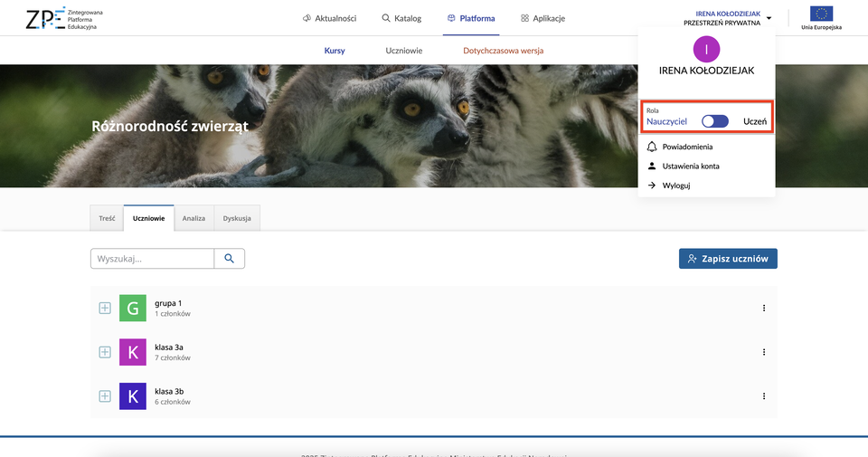Open three-dot menu for klasa 3b
Screen dimensions: 868x457
[x=764, y=396]
